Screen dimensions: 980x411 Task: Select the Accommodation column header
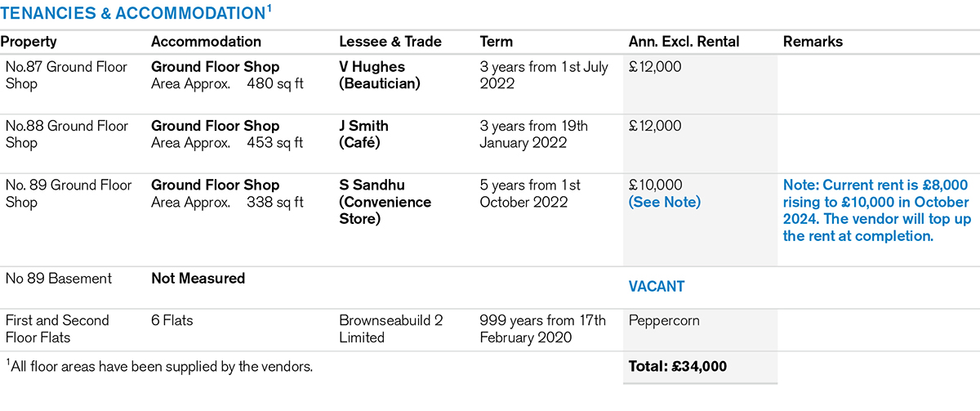[x=206, y=42]
